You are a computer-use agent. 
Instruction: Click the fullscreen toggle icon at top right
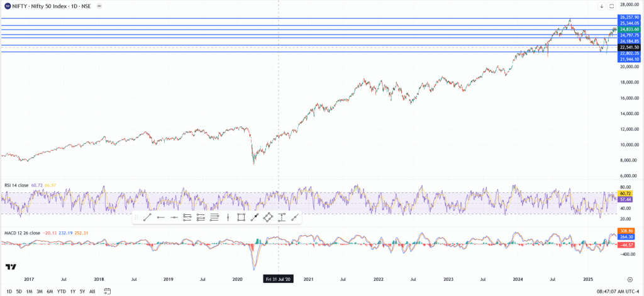(611, 6)
